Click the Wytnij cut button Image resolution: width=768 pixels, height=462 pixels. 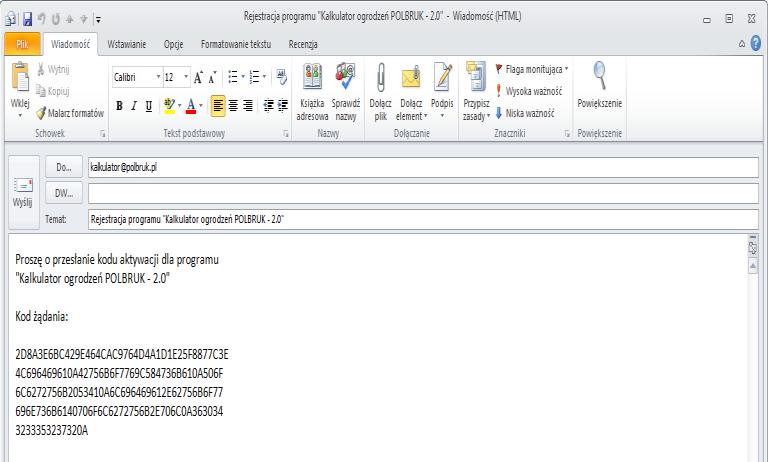click(53, 69)
